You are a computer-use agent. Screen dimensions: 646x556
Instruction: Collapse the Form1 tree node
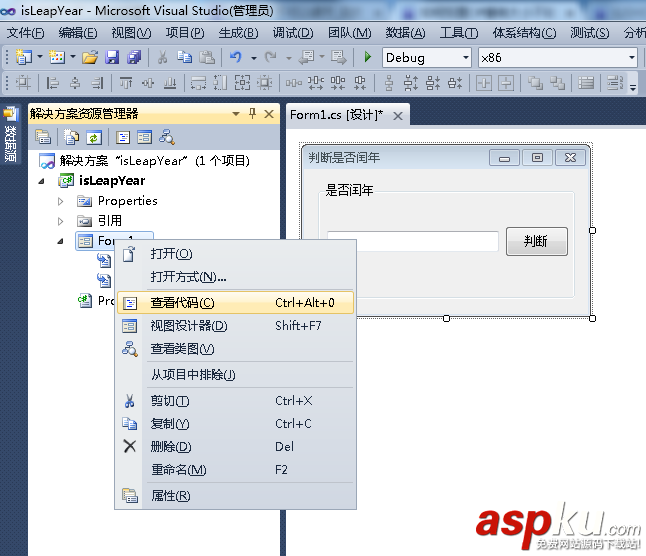pos(61,241)
